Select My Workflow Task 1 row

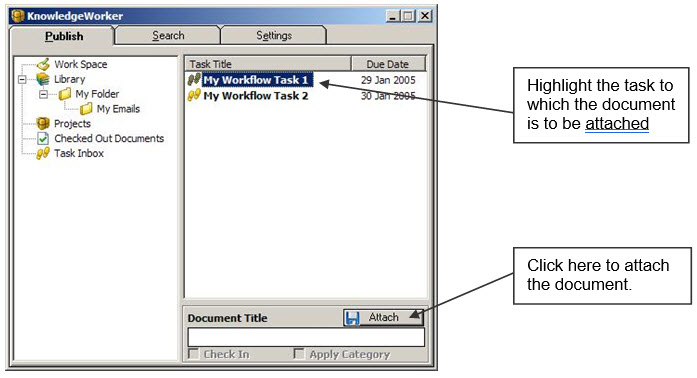coord(305,80)
